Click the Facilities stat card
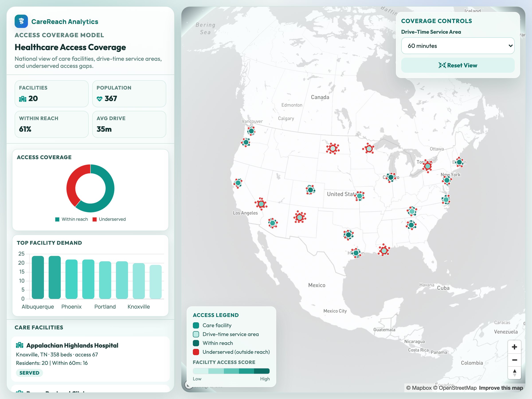Image resolution: width=532 pixels, height=399 pixels. (x=51, y=94)
